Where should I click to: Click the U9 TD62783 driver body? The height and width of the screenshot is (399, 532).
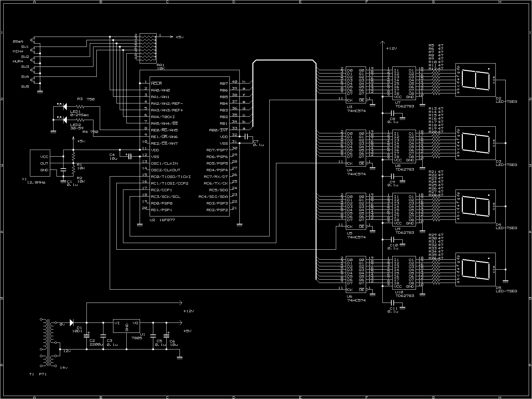404,209
